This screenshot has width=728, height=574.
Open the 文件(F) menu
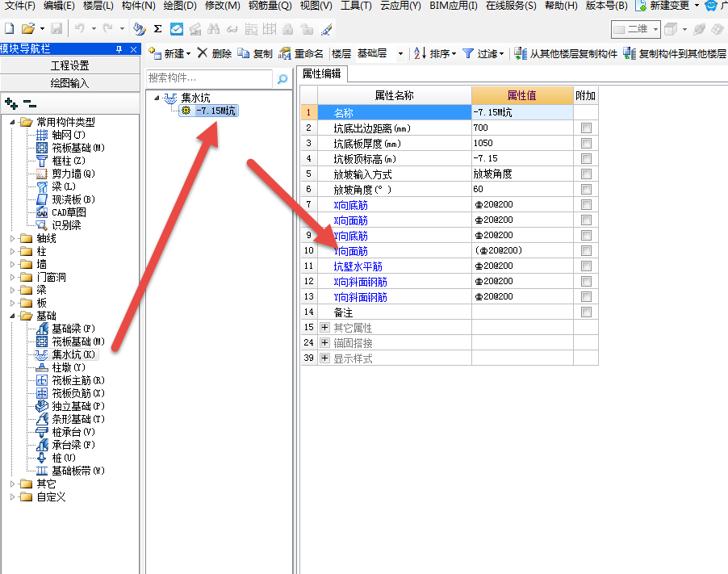click(x=19, y=6)
